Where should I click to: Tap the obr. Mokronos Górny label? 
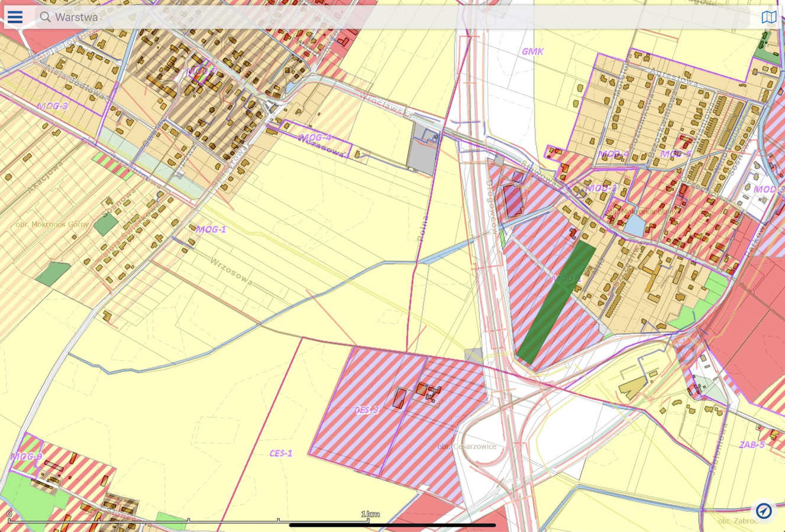[52, 225]
